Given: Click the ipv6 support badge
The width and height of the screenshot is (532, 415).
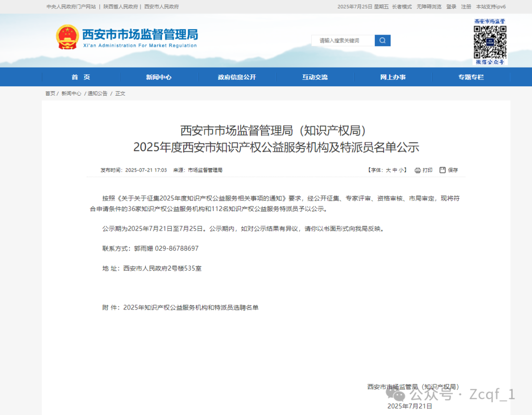Looking at the screenshot, I should coord(491,7).
